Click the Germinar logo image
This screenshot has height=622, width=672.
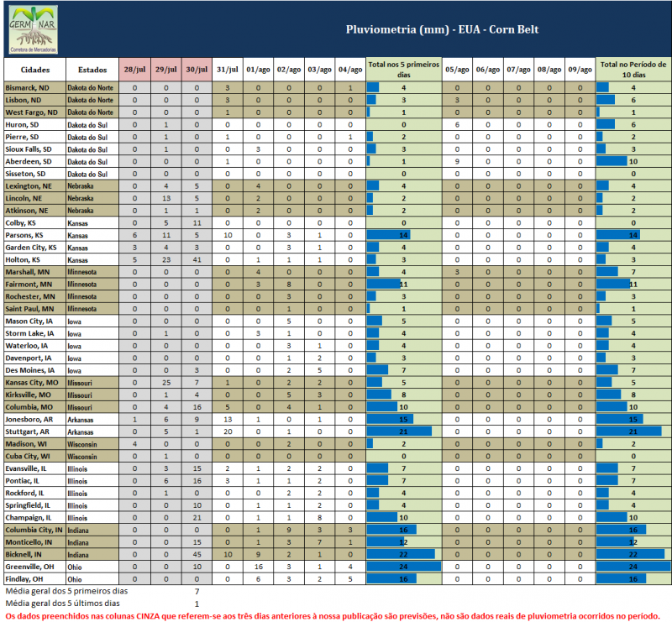[x=34, y=29]
